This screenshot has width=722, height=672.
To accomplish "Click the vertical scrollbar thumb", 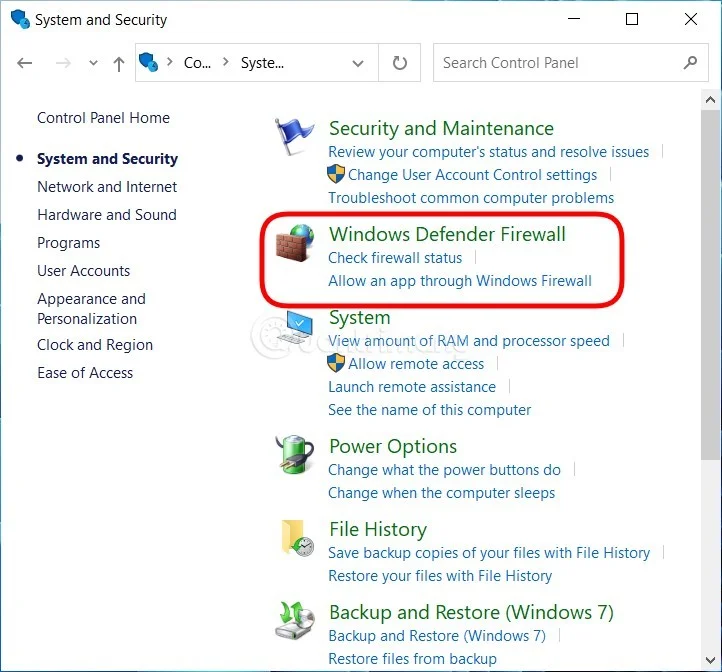I will pos(710,285).
